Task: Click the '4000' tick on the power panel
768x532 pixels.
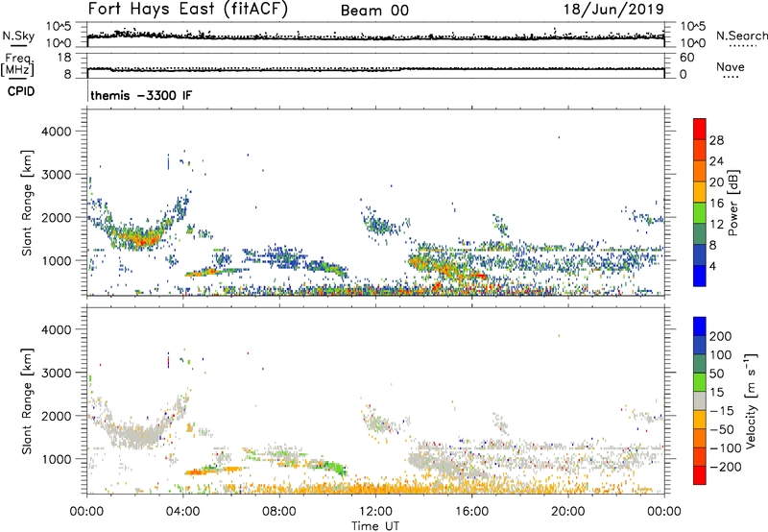Action: (x=56, y=132)
